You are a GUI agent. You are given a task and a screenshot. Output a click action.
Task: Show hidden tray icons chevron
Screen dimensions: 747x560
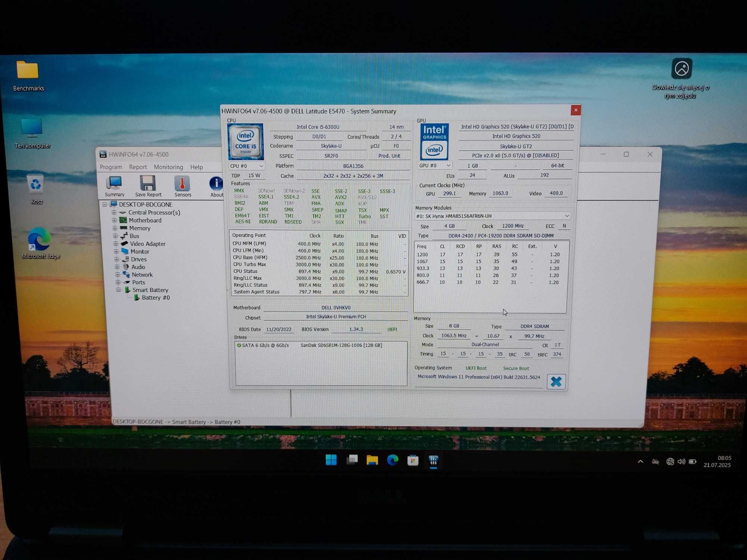(640, 462)
